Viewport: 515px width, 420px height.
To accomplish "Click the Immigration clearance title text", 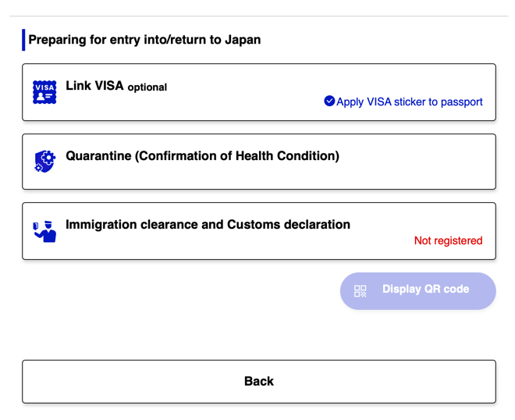I will click(208, 224).
